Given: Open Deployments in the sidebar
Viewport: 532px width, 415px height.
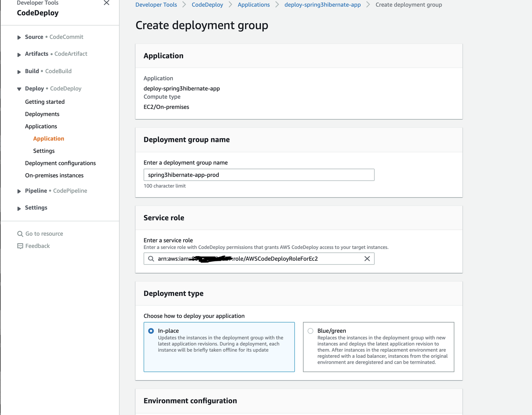Looking at the screenshot, I should coord(42,114).
